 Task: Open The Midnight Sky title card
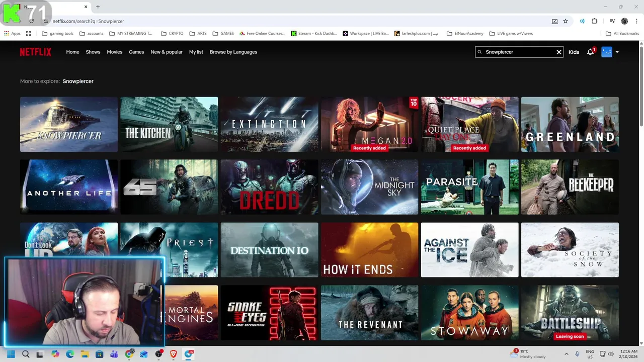369,187
